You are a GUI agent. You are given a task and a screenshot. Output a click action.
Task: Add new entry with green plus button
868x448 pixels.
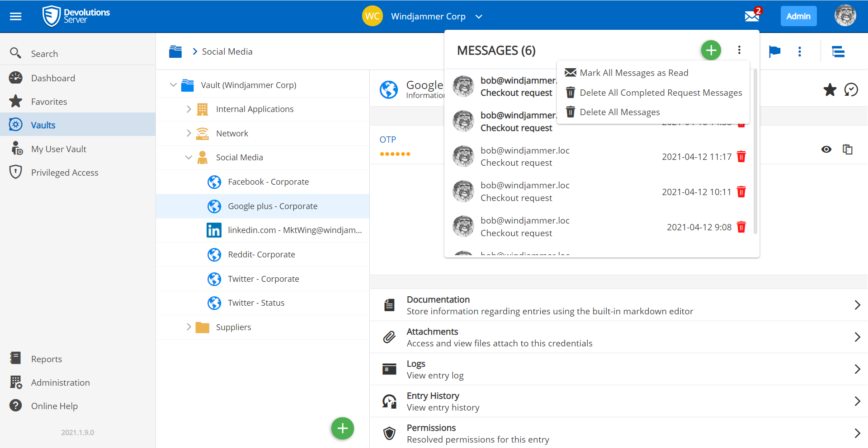(342, 428)
